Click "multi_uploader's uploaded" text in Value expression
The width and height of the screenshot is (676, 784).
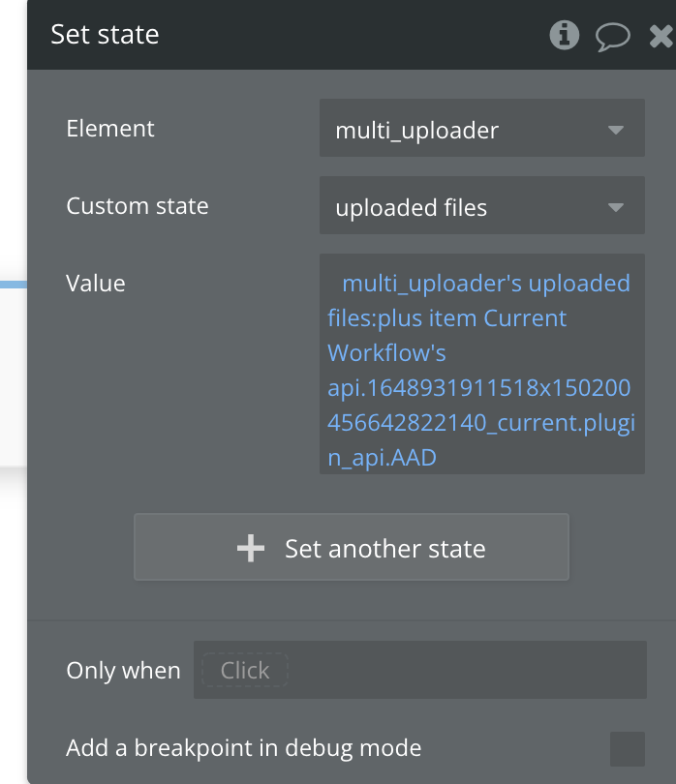[486, 284]
